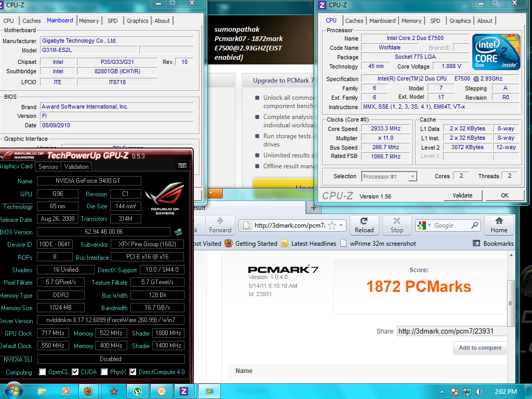Toggle the CUDA checkbox
The image size is (532, 399).
pos(75,372)
